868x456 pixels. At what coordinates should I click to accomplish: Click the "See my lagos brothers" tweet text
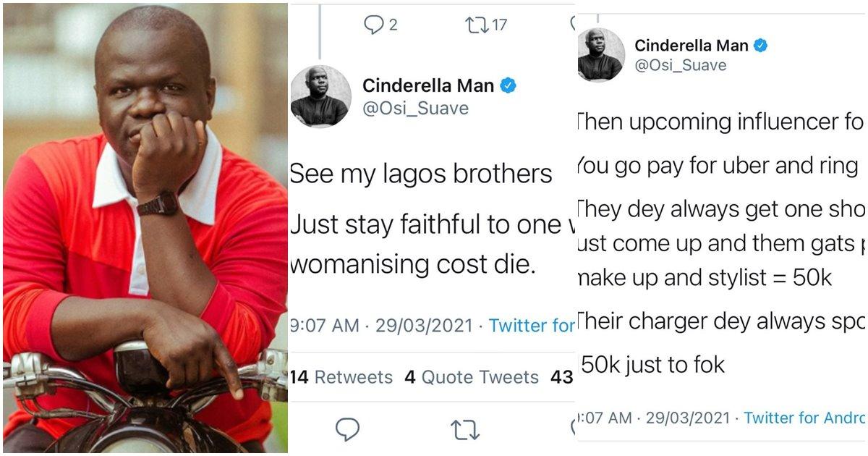(420, 174)
